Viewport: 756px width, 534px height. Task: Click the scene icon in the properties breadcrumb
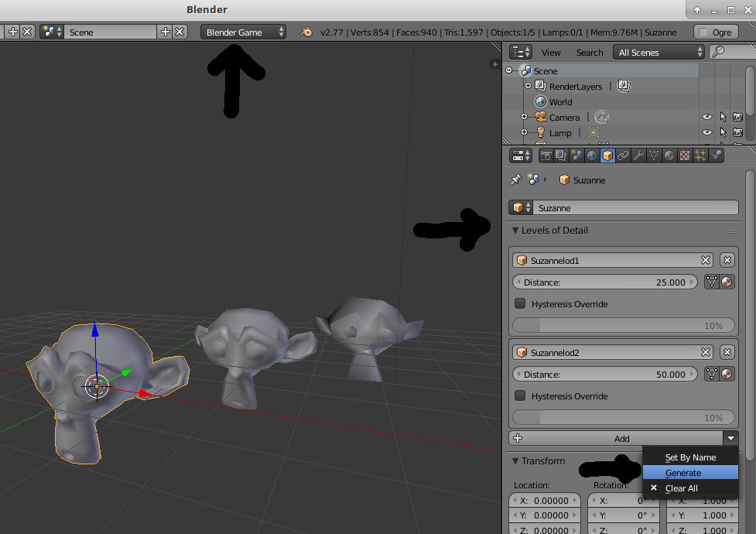pos(533,180)
